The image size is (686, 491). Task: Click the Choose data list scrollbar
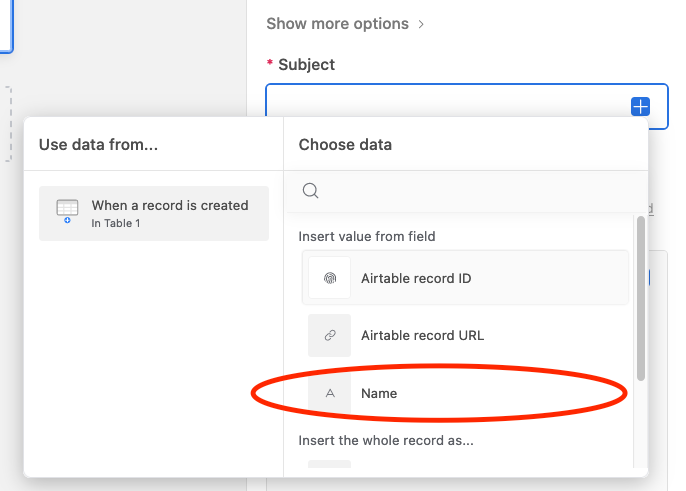click(641, 298)
